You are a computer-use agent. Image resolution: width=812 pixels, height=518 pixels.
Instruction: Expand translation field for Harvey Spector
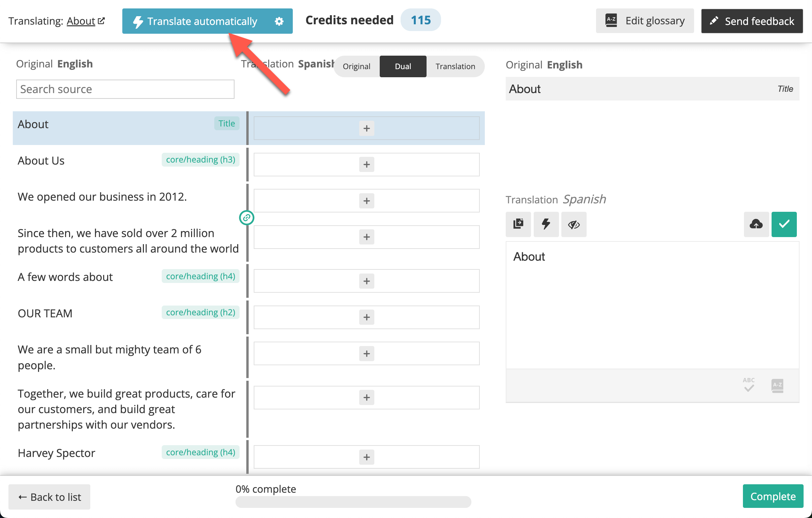pyautogui.click(x=367, y=457)
